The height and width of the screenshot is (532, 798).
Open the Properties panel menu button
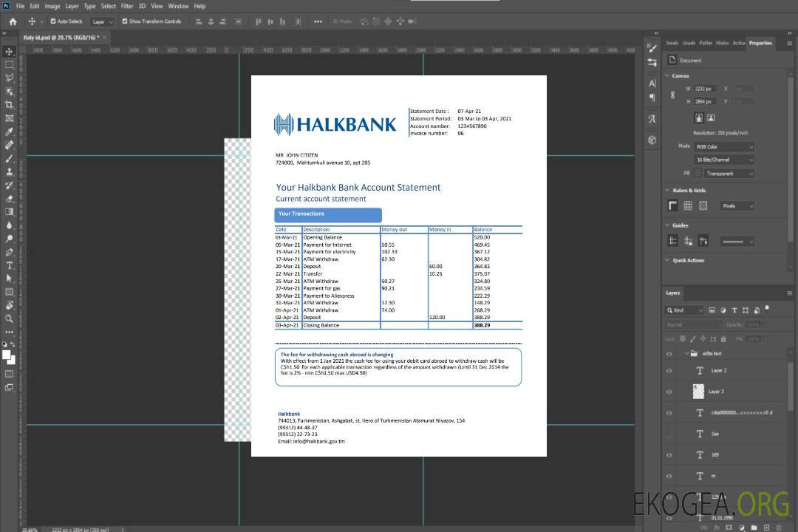pyautogui.click(x=789, y=44)
